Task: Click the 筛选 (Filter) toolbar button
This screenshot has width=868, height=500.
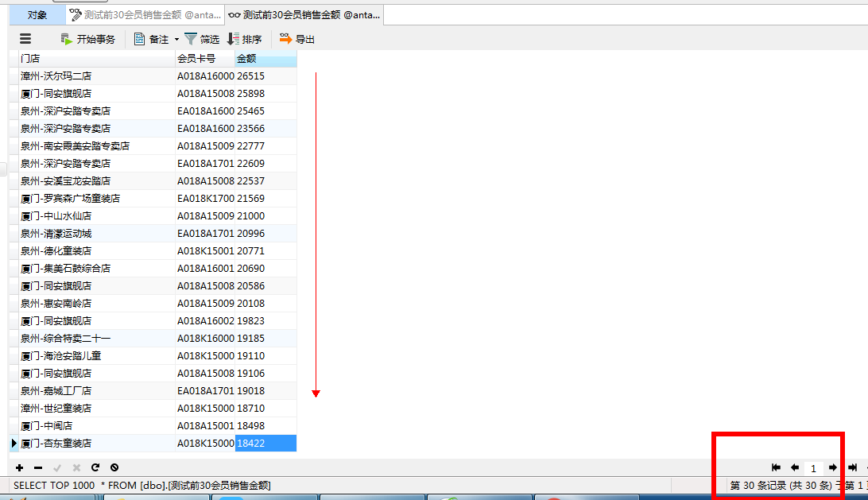Action: tap(202, 39)
